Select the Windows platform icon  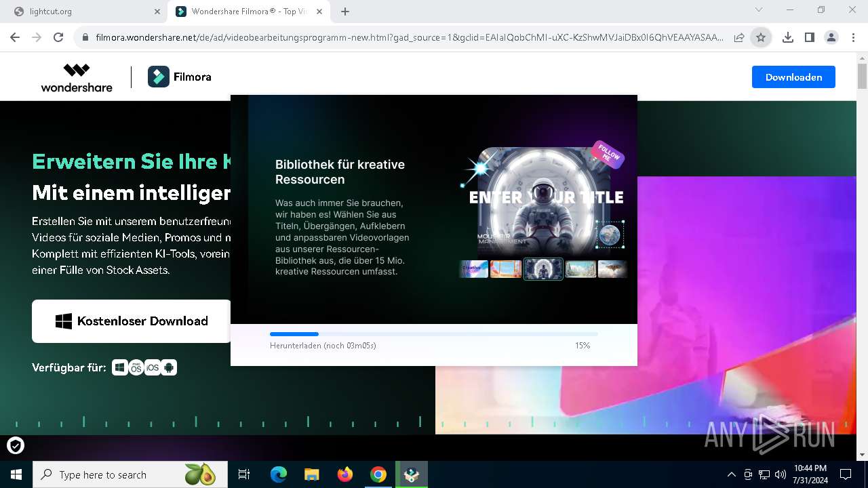[119, 367]
